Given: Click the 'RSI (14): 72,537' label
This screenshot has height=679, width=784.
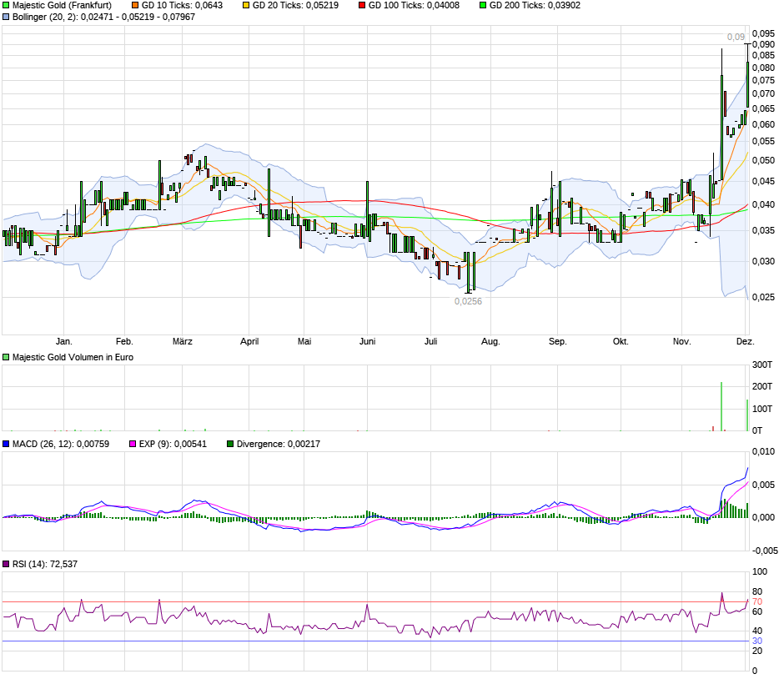Looking at the screenshot, I should point(45,564).
